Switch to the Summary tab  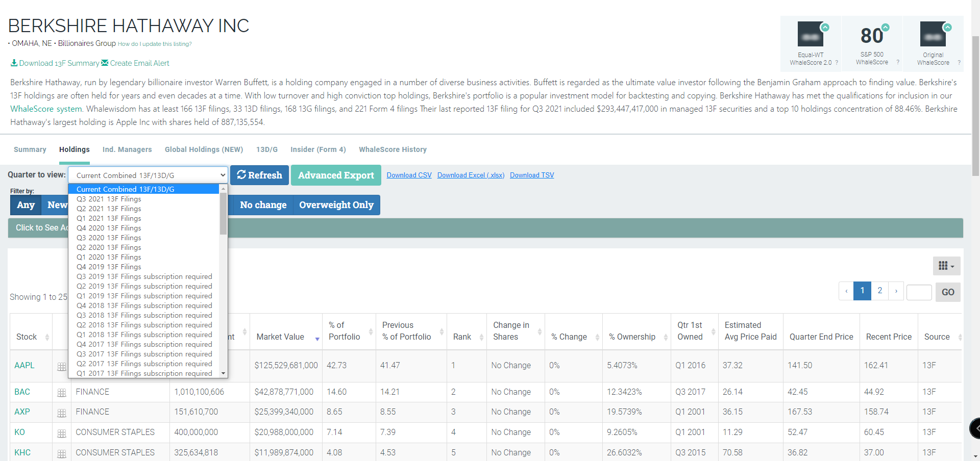coord(30,149)
